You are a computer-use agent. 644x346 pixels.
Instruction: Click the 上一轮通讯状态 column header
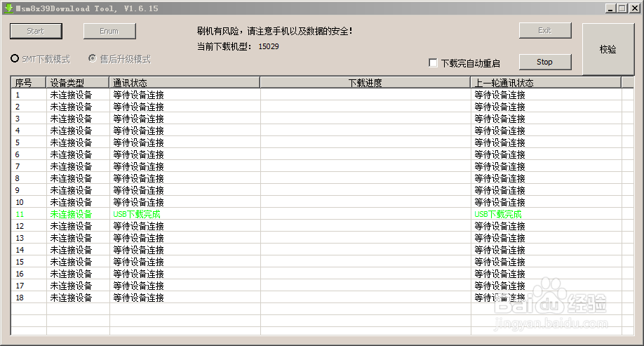click(x=546, y=83)
